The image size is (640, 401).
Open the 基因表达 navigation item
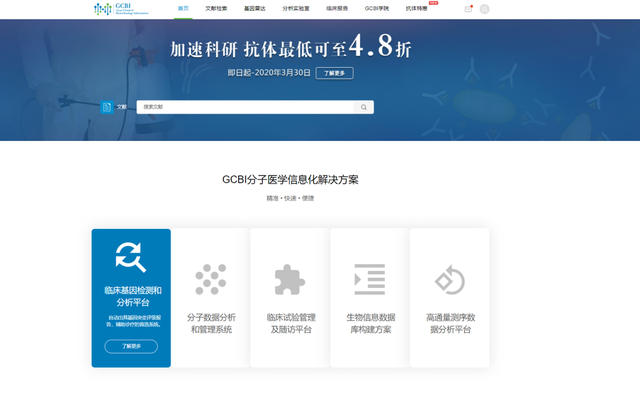[x=255, y=9]
